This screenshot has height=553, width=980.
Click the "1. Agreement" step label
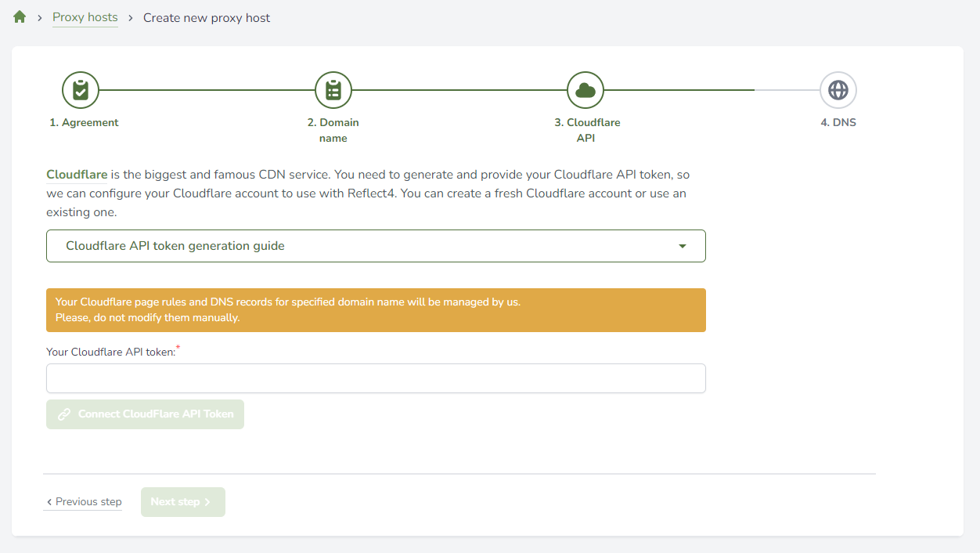(x=84, y=123)
